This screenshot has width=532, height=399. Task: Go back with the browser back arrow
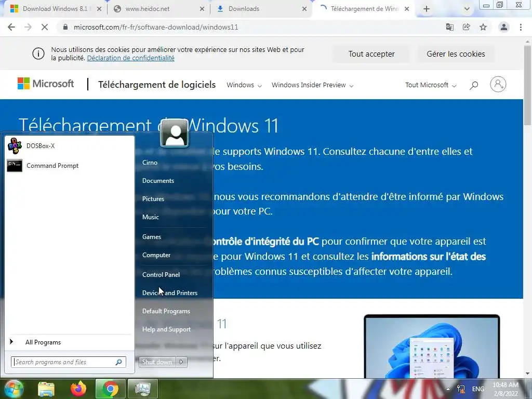pos(11,27)
